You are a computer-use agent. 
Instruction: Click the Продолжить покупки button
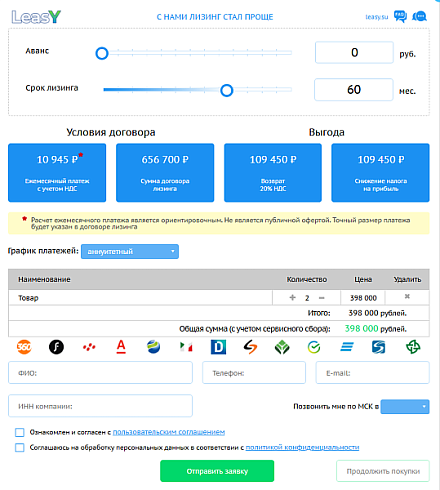pyautogui.click(x=383, y=471)
